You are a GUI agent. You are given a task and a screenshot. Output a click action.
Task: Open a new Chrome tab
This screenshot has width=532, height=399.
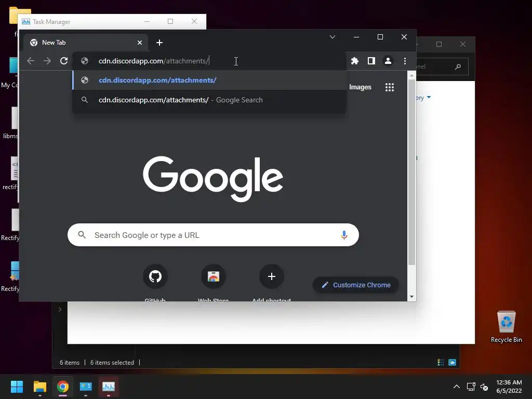pyautogui.click(x=159, y=43)
